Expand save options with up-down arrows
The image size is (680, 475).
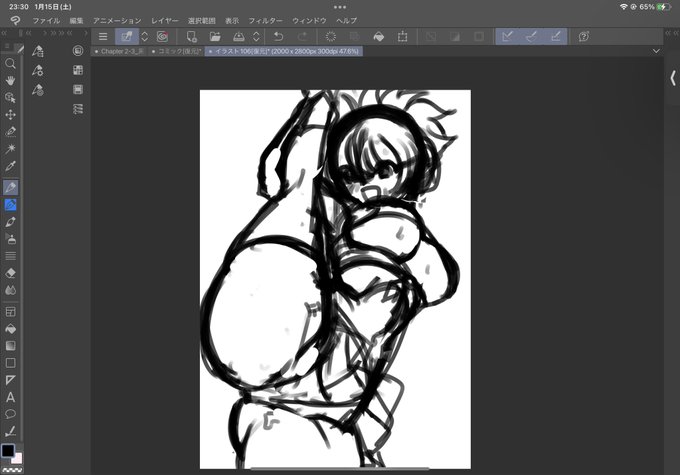click(x=256, y=36)
